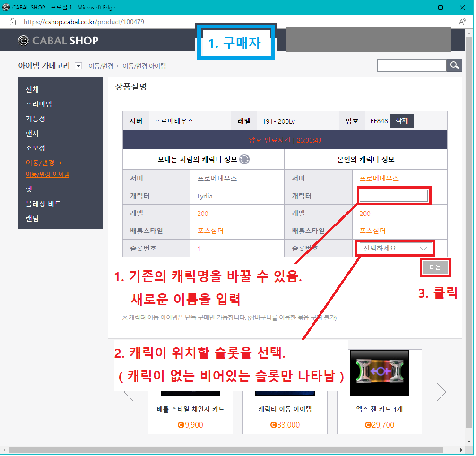The width and height of the screenshot is (476, 456).
Task: Refresh sender character info icon
Action: point(245,160)
